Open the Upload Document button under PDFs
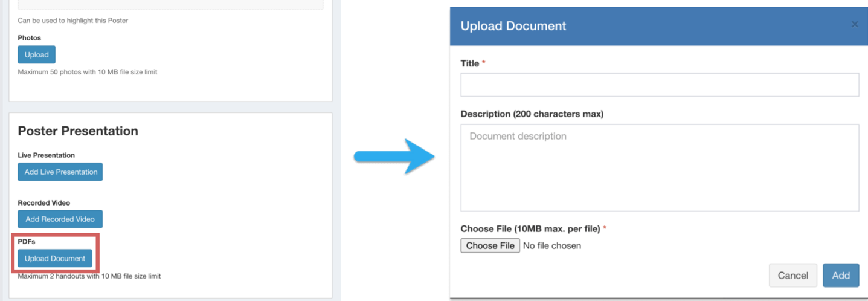This screenshot has width=868, height=301. [55, 259]
